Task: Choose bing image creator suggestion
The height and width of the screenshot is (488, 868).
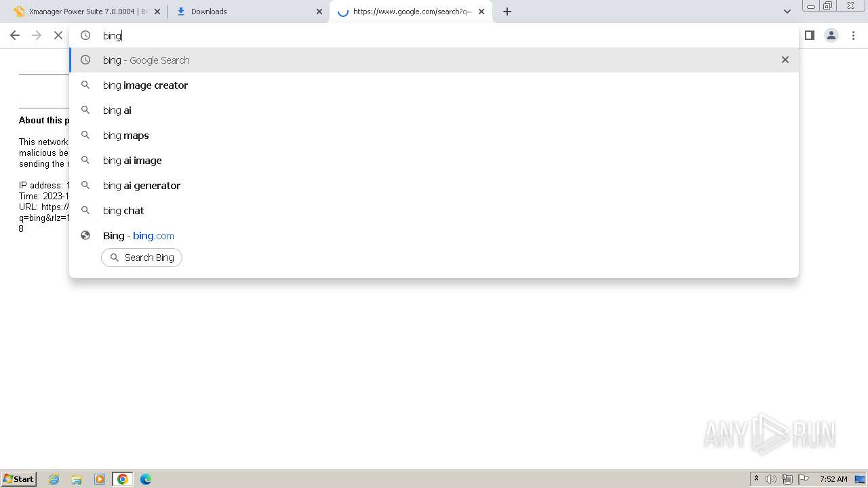Action: pos(434,85)
